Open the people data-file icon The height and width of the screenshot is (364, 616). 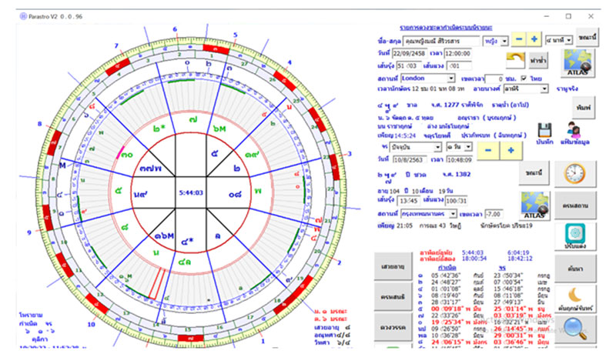pos(574,130)
